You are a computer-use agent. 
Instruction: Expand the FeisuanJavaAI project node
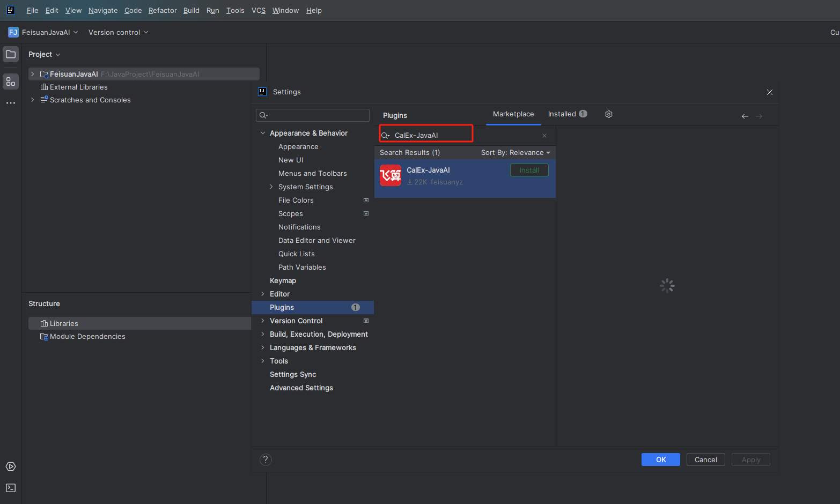33,74
